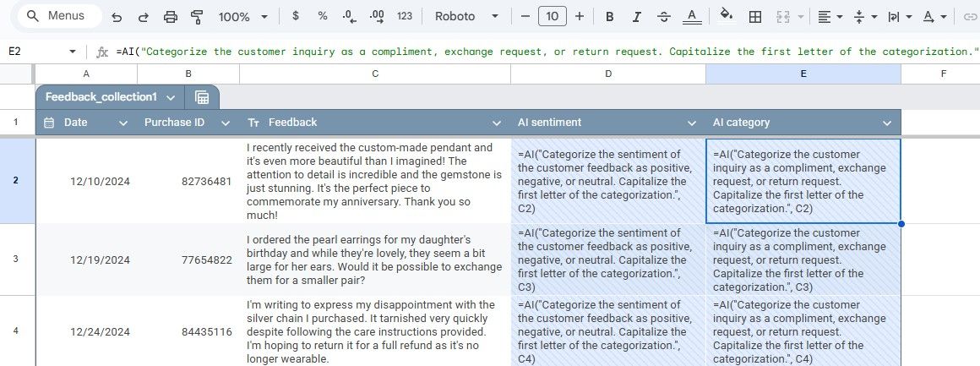Toggle Strikethrough formatting
Screen dimensions: 980x366
tap(664, 17)
